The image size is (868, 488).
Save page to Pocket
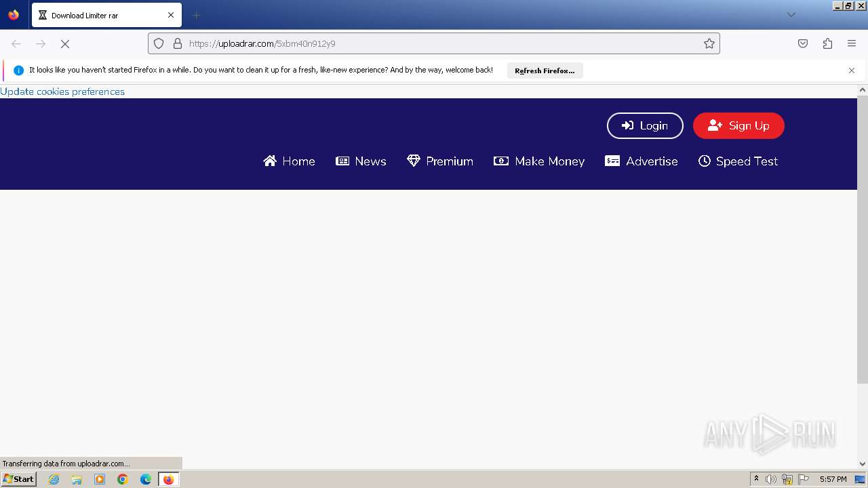click(803, 43)
